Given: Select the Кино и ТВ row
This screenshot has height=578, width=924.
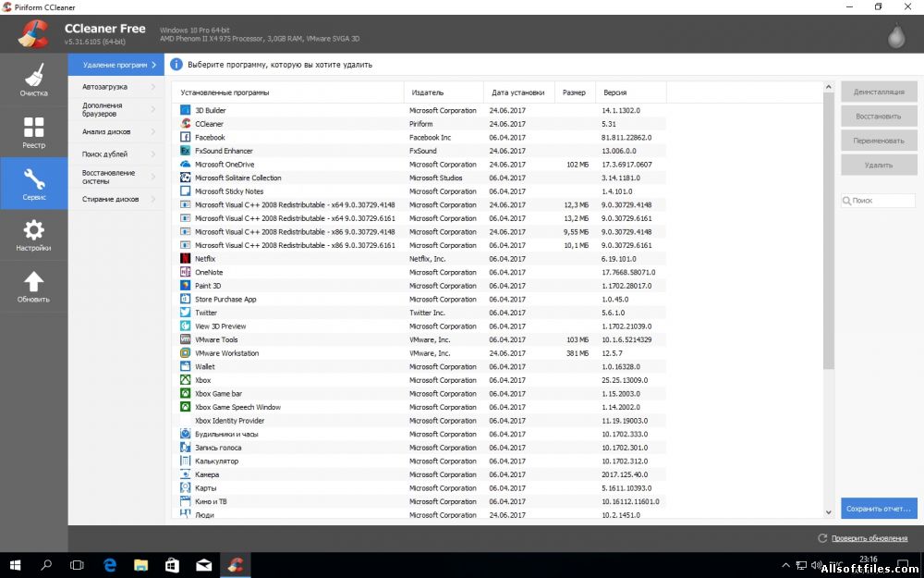Looking at the screenshot, I should coord(419,501).
